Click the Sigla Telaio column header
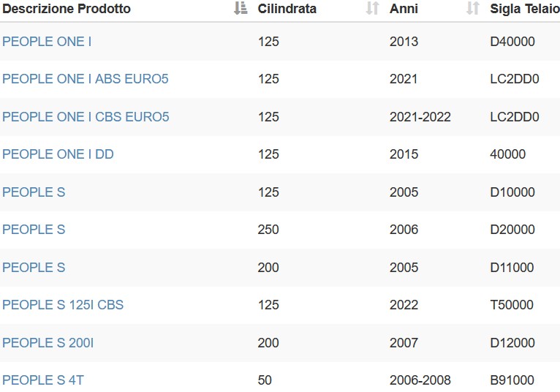This screenshot has width=560, height=392. [525, 9]
